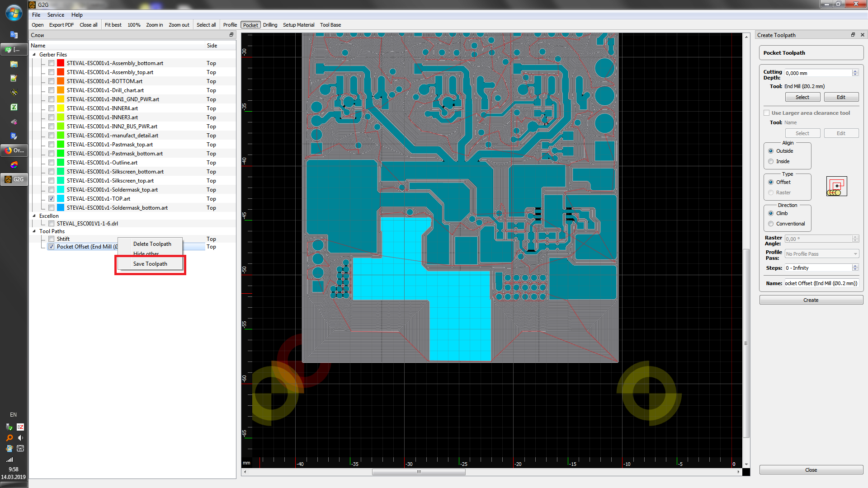868x488 pixels.
Task: Click the Windows Start orb
Action: [14, 13]
